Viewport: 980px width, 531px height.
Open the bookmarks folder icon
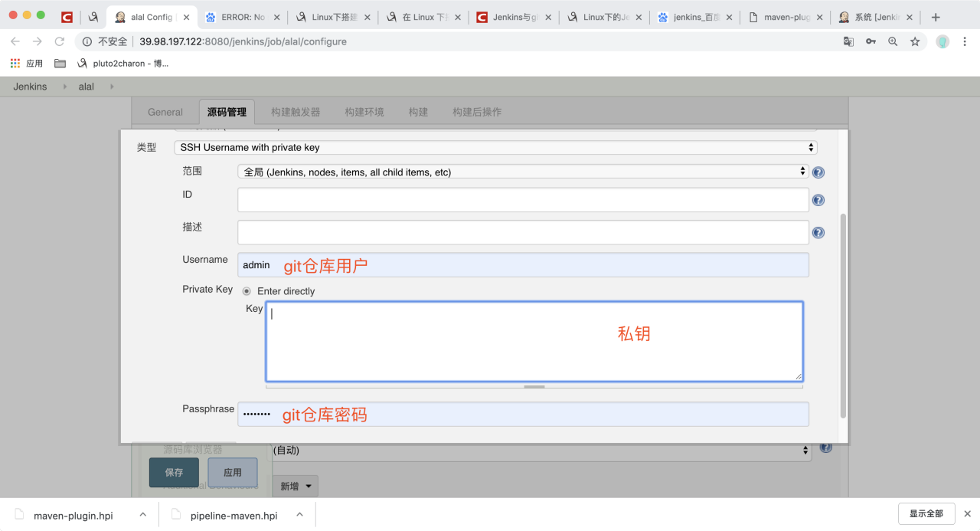pyautogui.click(x=60, y=64)
